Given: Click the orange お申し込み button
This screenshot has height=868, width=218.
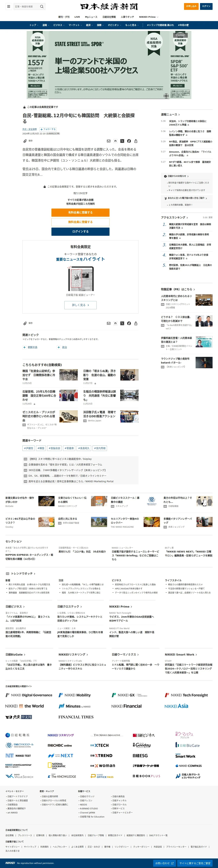Looking at the screenshot, I should [x=191, y=6].
